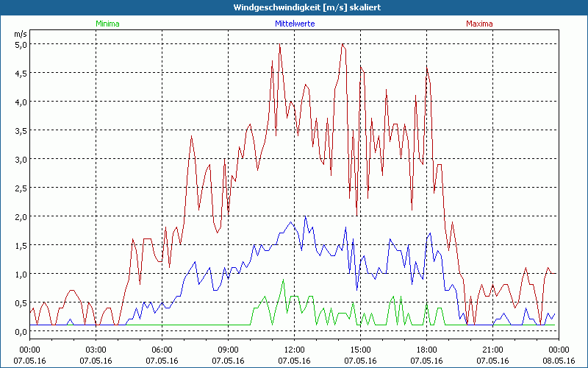The image size is (588, 368).
Task: Select the 03:00 time axis label
Action: coord(96,350)
